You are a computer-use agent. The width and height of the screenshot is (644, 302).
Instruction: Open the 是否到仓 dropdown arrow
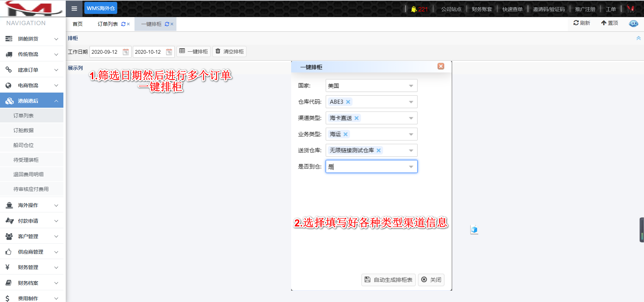pos(411,166)
